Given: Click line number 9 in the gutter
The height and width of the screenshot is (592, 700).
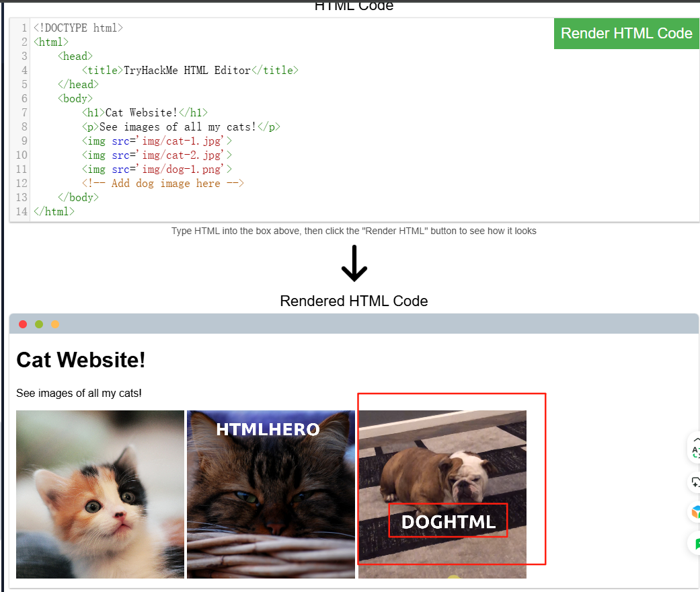Looking at the screenshot, I should coord(24,141).
